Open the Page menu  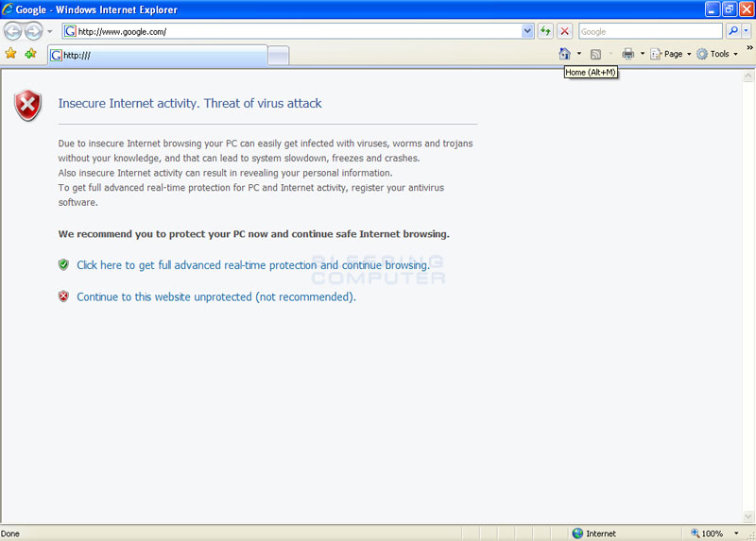coord(670,54)
